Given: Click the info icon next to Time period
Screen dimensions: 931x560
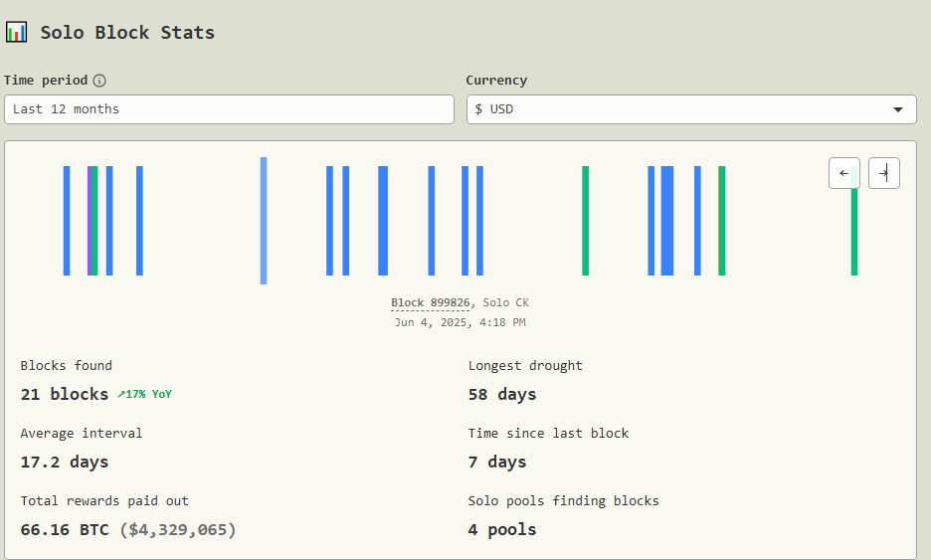Looking at the screenshot, I should (x=99, y=81).
